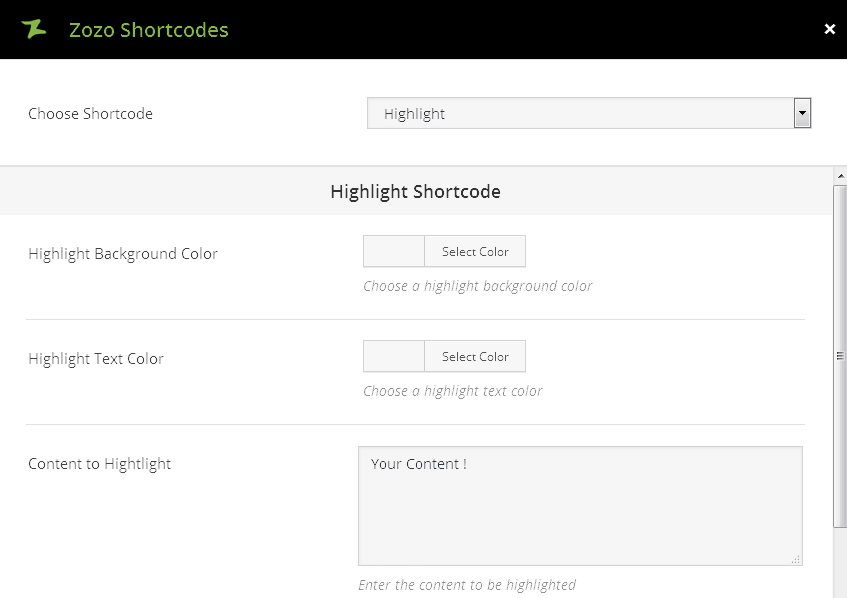Click the arrow button on Highlight dropdown
This screenshot has width=847, height=598.
point(802,113)
